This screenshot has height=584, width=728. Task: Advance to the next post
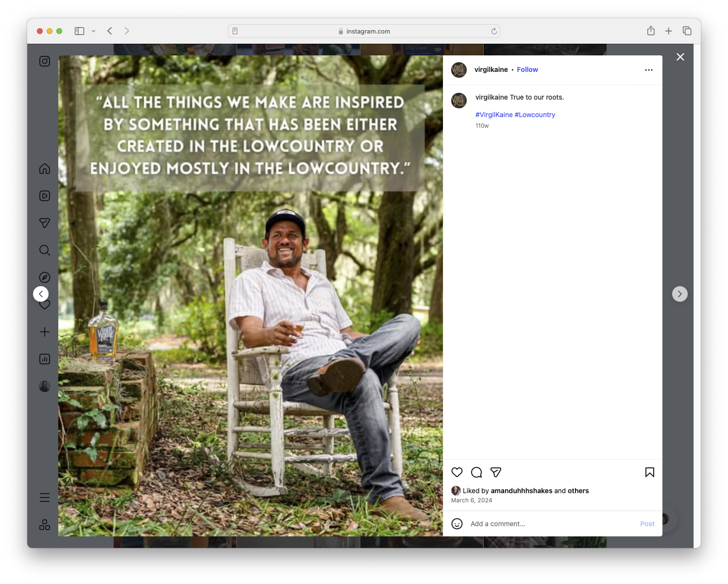pyautogui.click(x=680, y=293)
